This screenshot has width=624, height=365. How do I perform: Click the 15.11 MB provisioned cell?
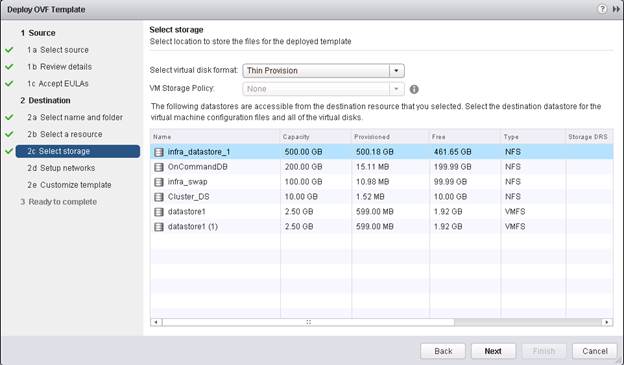click(372, 167)
